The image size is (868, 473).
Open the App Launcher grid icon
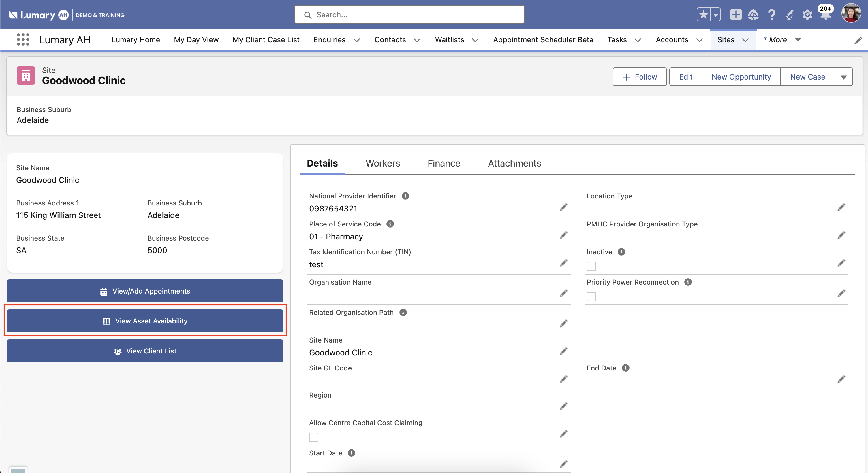23,40
